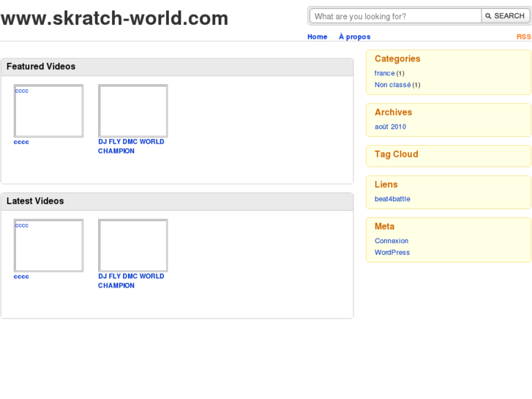This screenshot has height=399, width=532.
Task: Open cccc thumbnail in Featured Videos
Action: (48, 111)
